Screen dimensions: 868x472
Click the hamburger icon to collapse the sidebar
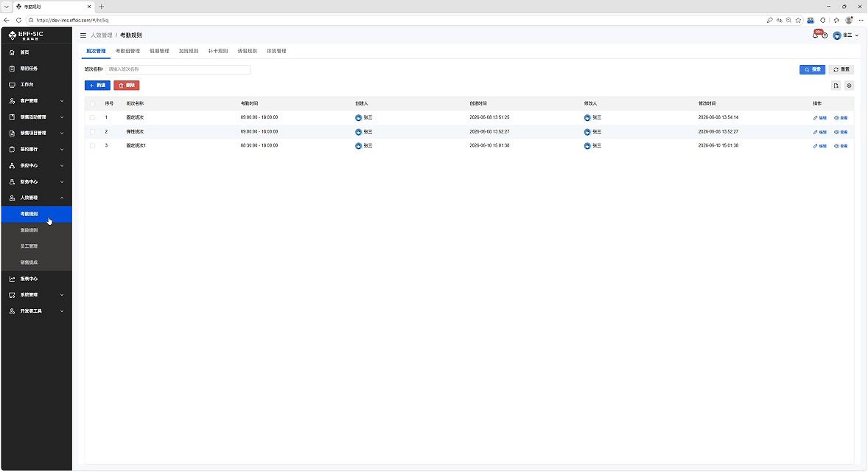tap(83, 35)
